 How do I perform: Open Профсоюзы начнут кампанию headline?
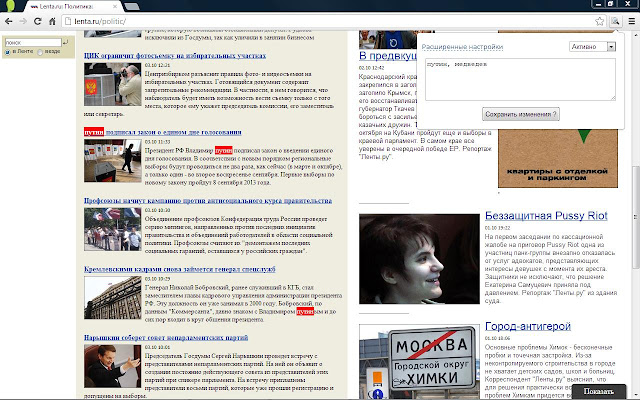208,201
